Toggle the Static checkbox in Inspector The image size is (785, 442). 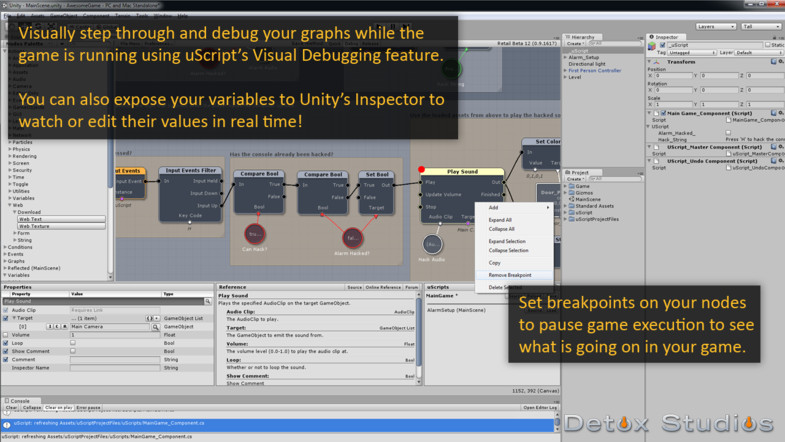pos(768,45)
